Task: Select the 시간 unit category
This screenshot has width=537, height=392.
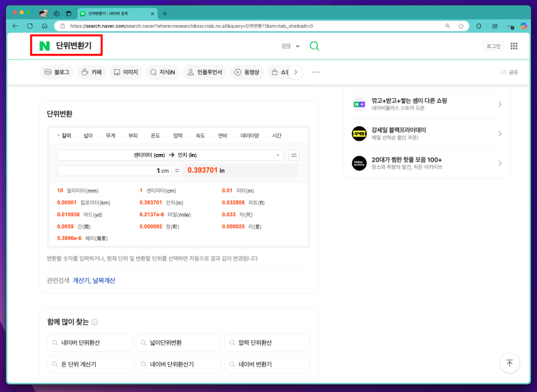Action: tap(277, 136)
